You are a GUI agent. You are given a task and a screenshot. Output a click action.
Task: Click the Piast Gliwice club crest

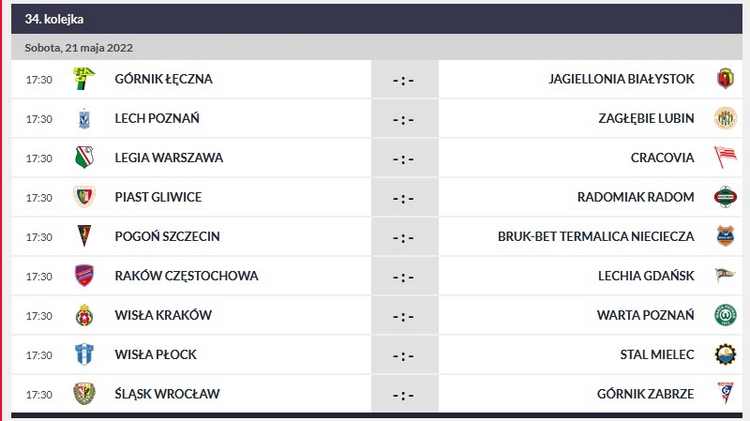click(85, 197)
